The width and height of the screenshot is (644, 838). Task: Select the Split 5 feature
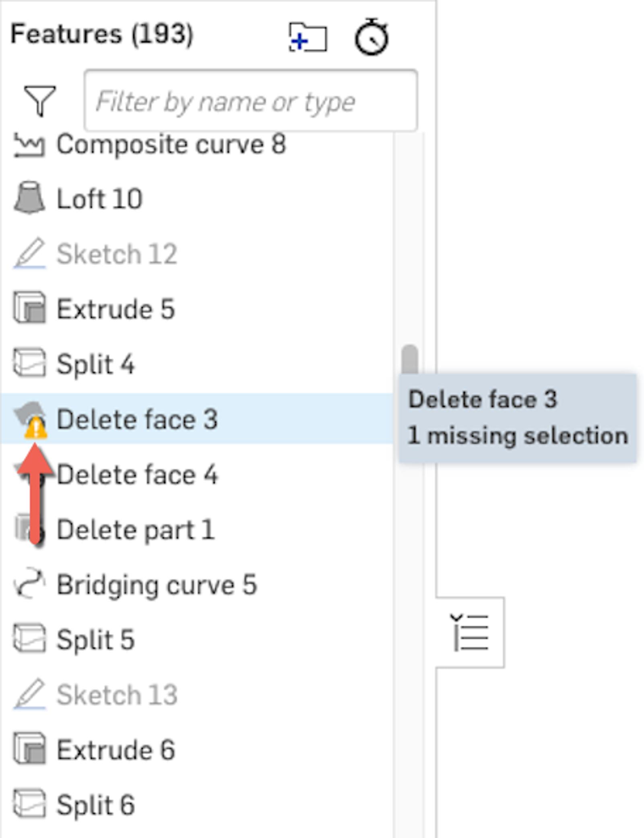[x=95, y=639]
